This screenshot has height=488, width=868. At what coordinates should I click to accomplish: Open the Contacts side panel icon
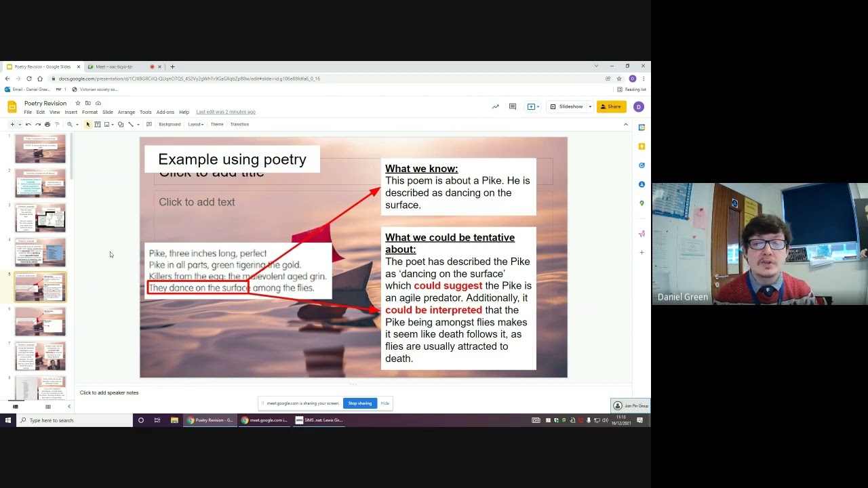pos(642,184)
